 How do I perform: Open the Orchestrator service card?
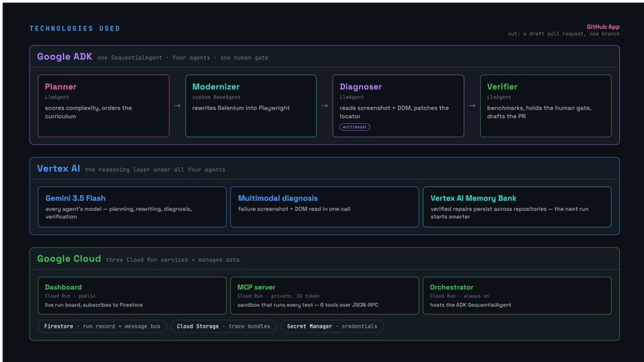(x=517, y=296)
